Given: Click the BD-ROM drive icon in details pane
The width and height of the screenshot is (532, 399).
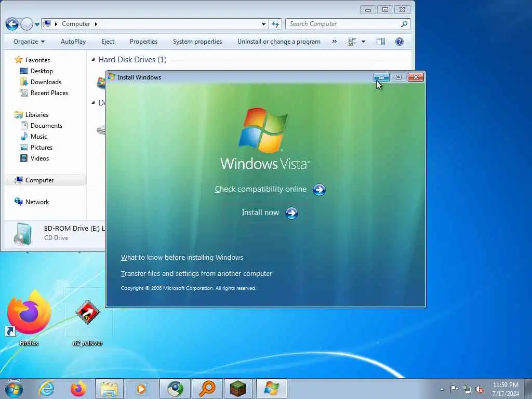Looking at the screenshot, I should point(23,234).
